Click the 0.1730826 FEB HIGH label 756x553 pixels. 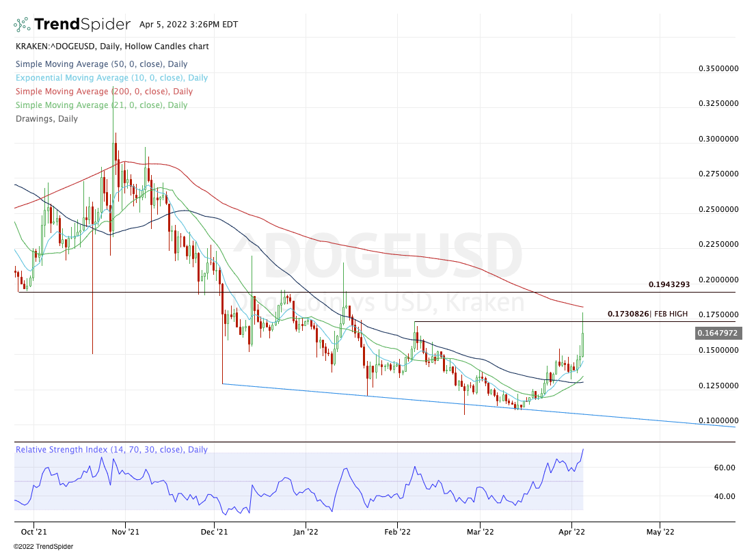(x=647, y=314)
